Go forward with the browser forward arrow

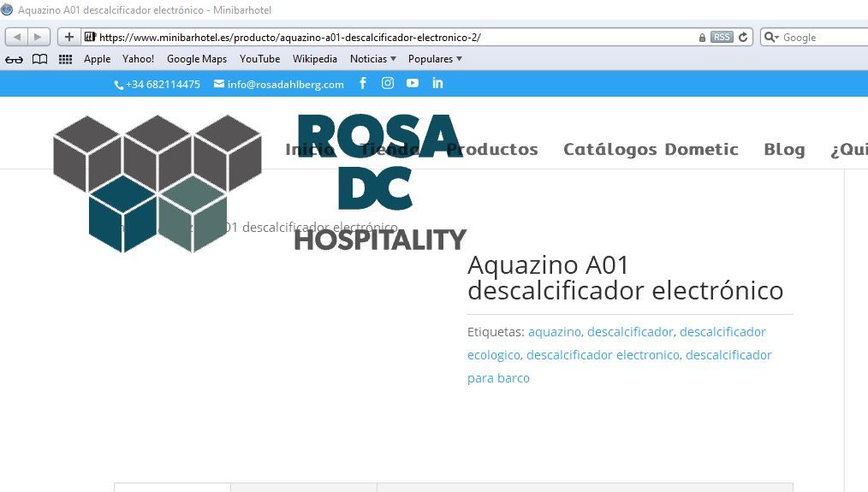coord(39,37)
